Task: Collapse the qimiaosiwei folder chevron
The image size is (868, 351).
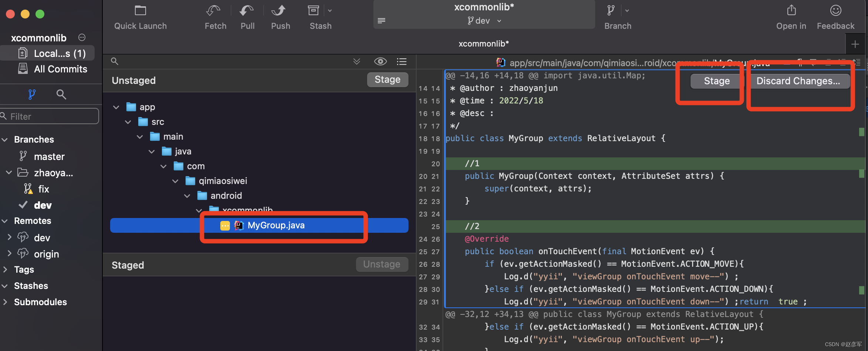Action: click(x=175, y=181)
